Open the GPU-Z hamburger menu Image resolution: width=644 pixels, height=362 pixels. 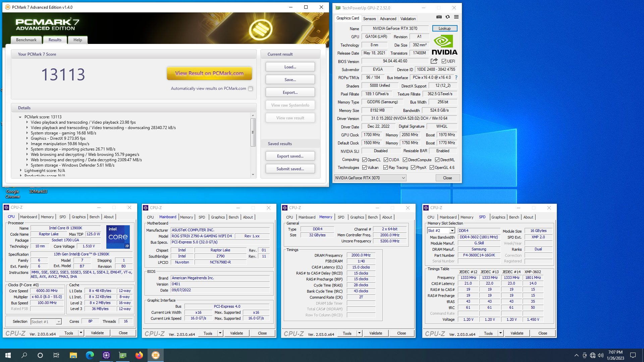(x=456, y=17)
